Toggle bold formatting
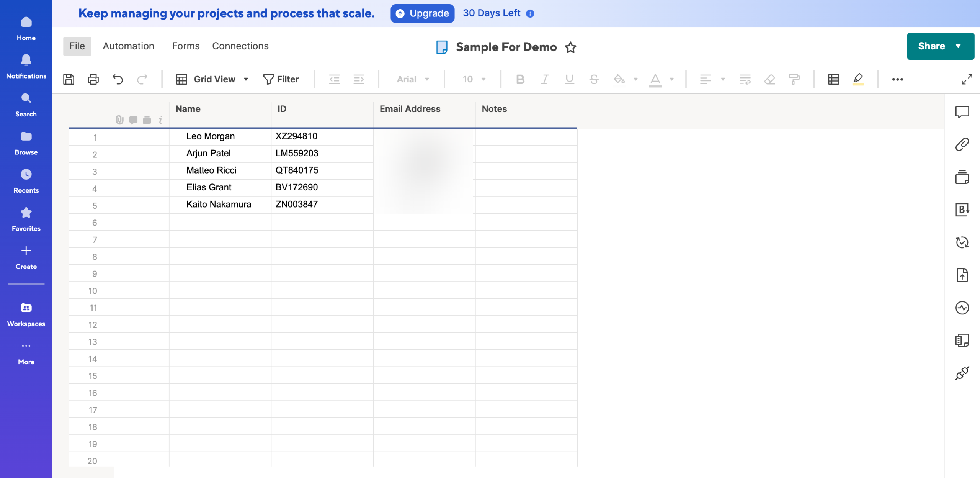This screenshot has width=980, height=478. 520,79
